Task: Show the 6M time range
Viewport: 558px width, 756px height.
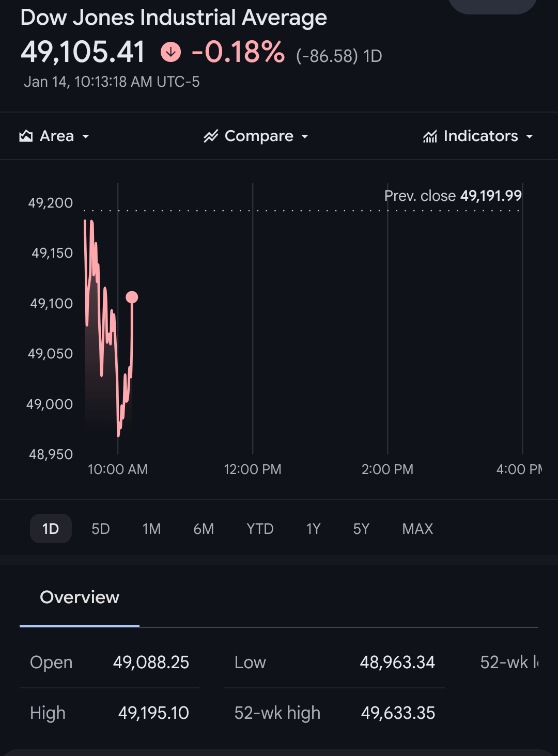Action: point(204,529)
